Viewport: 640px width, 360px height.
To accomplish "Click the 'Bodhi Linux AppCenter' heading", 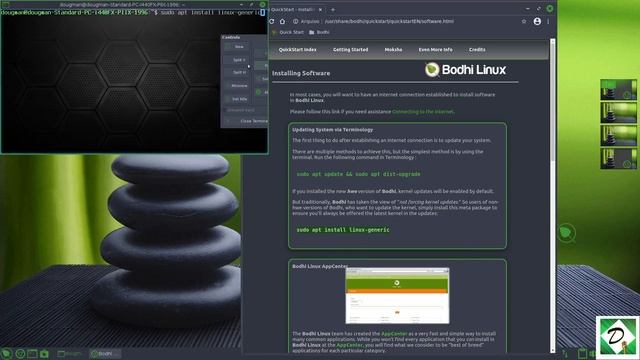I will point(320,266).
